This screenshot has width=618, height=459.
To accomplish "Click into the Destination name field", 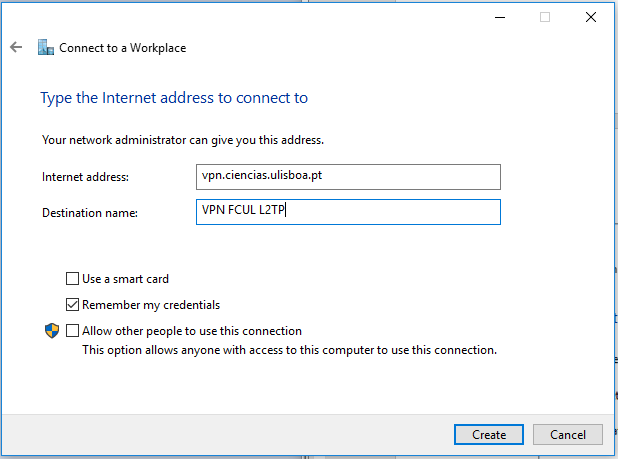I will click(x=348, y=212).
